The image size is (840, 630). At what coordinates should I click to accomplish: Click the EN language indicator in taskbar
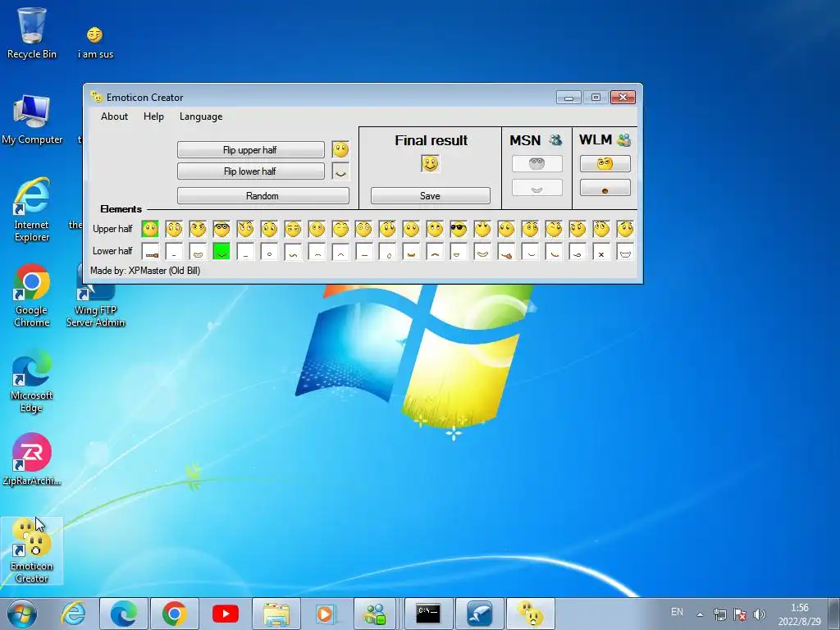[x=677, y=612]
